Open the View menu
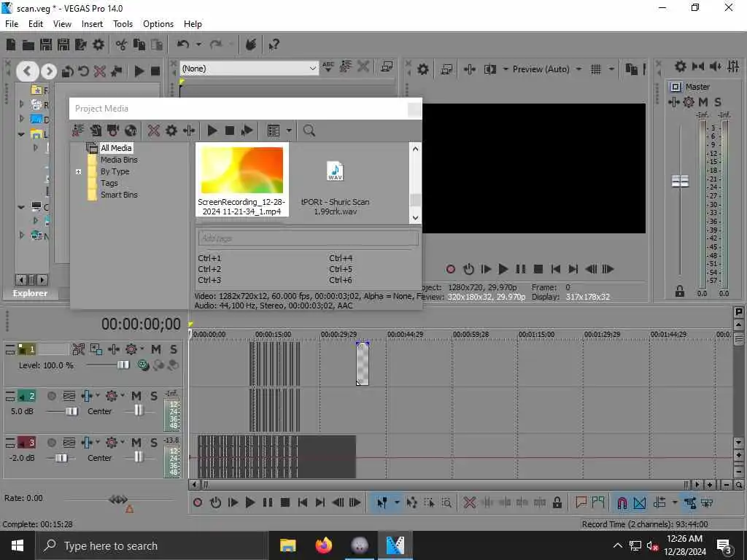 pyautogui.click(x=62, y=24)
